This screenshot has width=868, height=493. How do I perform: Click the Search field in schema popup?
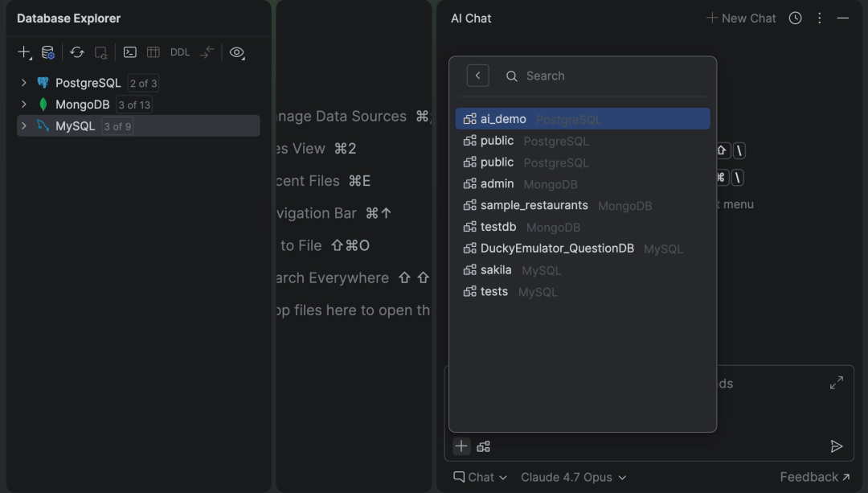tap(606, 76)
